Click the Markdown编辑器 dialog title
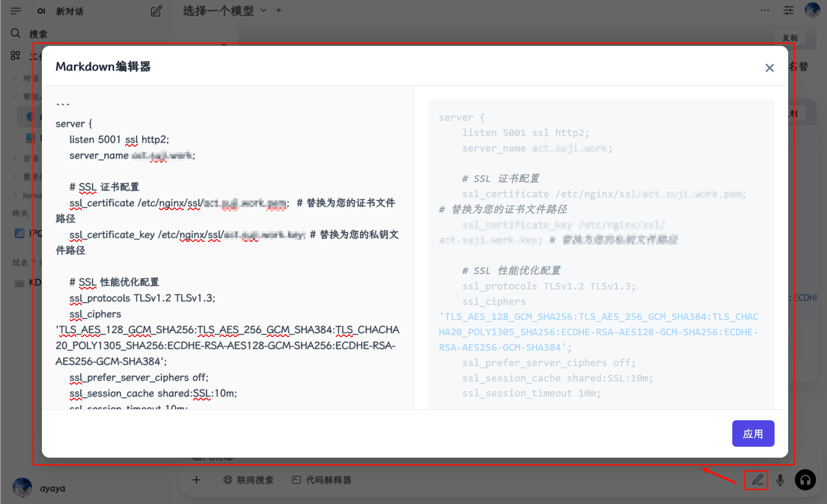Screen dimensions: 827x504 pos(103,67)
